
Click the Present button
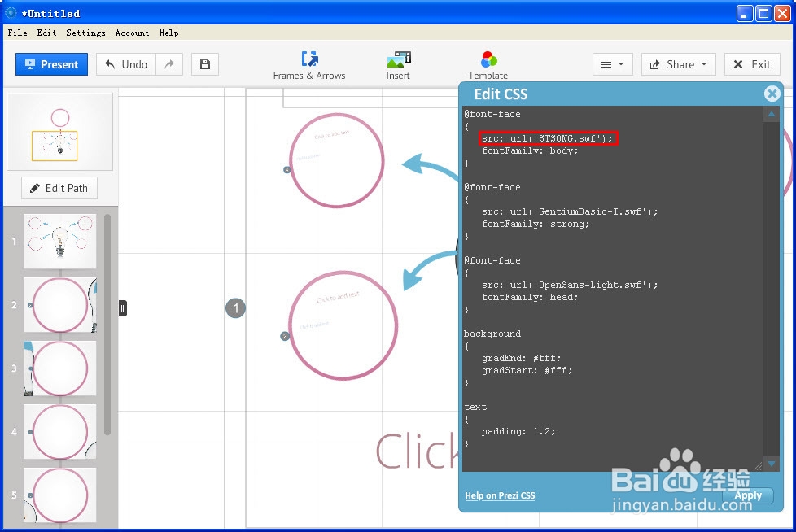(51, 64)
